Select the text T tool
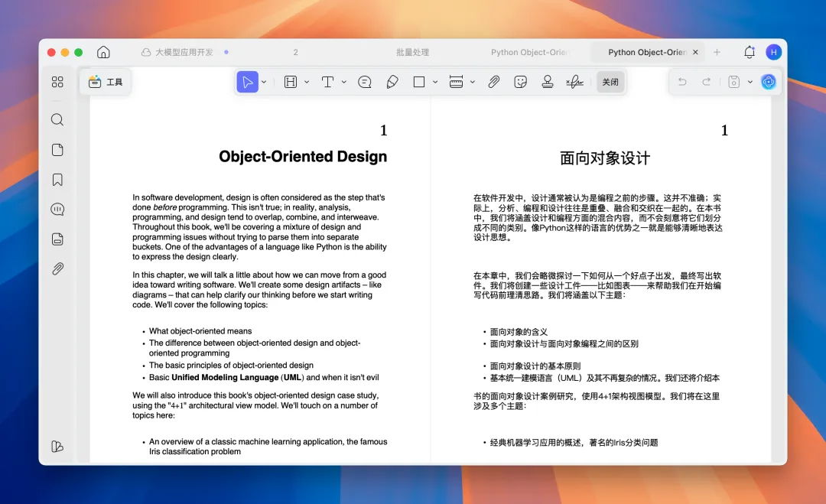826x504 pixels. point(327,82)
